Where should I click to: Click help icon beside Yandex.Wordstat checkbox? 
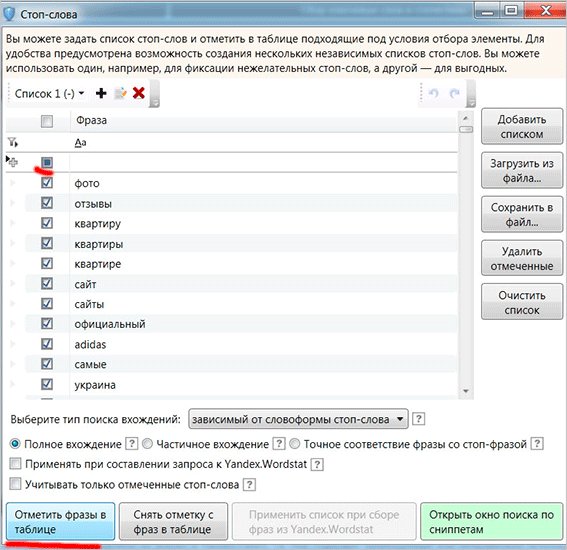click(317, 464)
